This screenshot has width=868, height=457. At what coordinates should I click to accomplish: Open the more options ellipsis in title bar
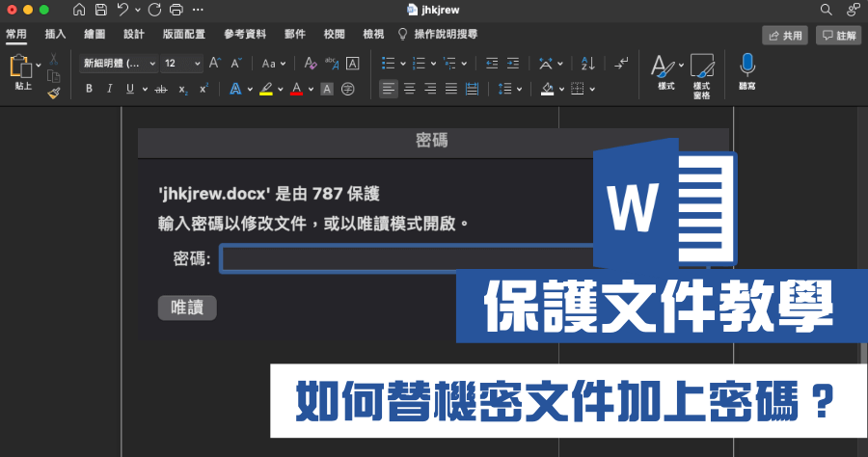(x=198, y=10)
